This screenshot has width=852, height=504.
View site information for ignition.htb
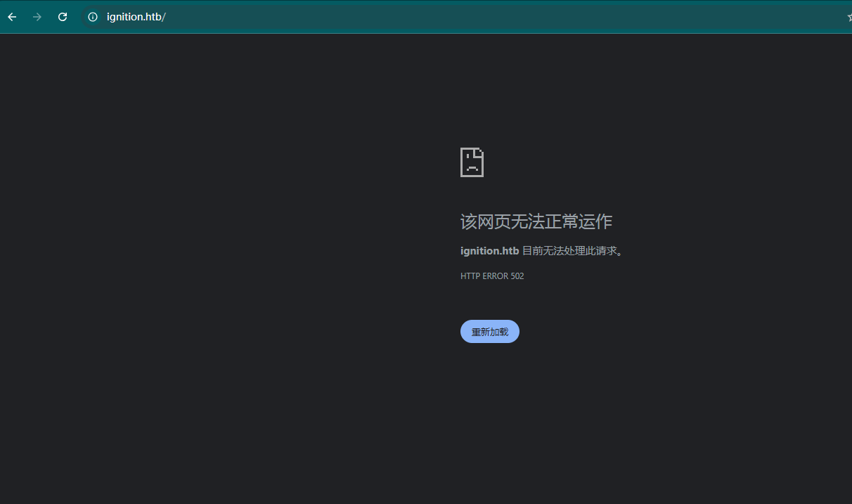pos(93,17)
